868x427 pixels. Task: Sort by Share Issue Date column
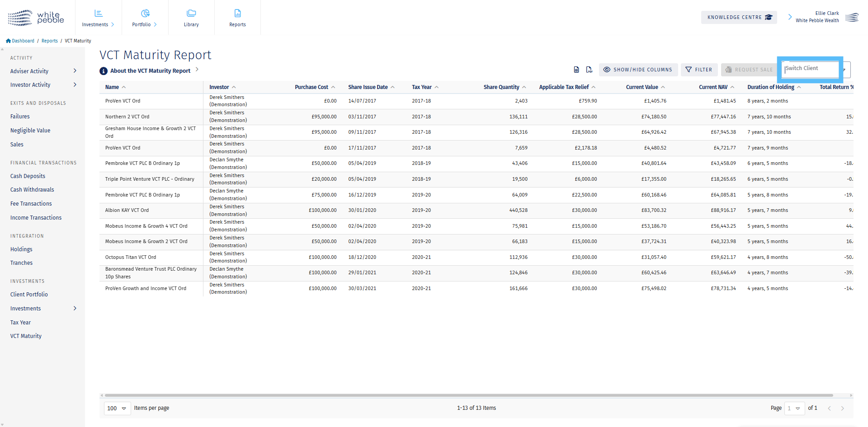tap(368, 87)
